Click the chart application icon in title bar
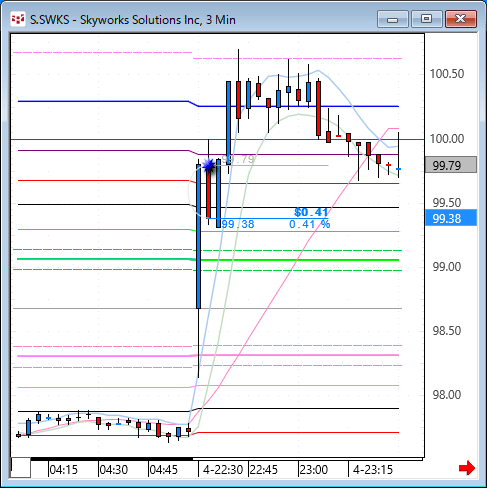Image resolution: width=487 pixels, height=488 pixels. coord(18,19)
